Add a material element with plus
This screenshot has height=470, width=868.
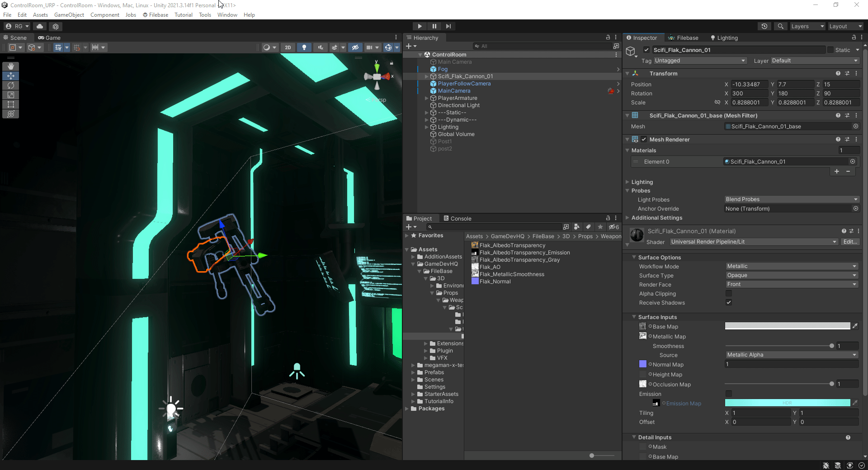pos(837,171)
